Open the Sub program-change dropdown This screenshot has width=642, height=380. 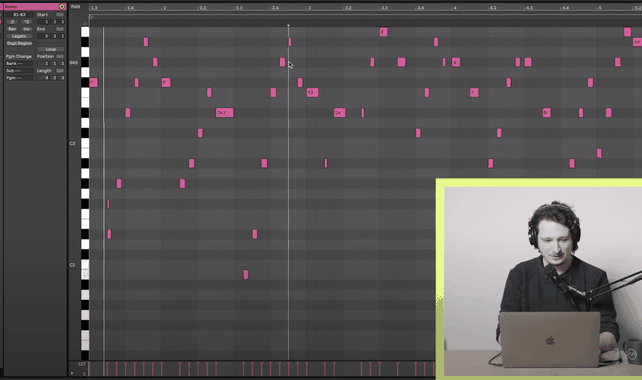19,70
